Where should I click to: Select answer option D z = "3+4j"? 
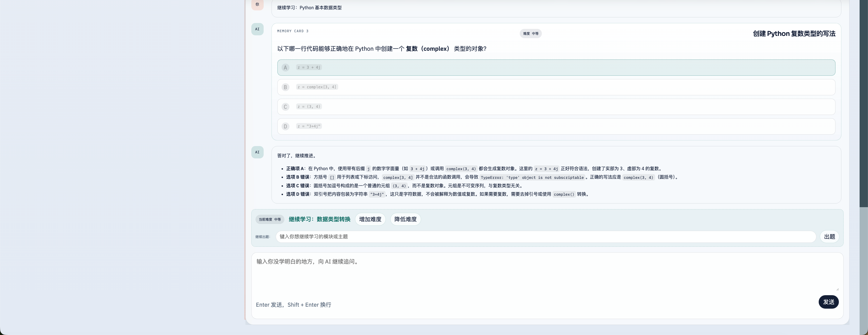(556, 126)
